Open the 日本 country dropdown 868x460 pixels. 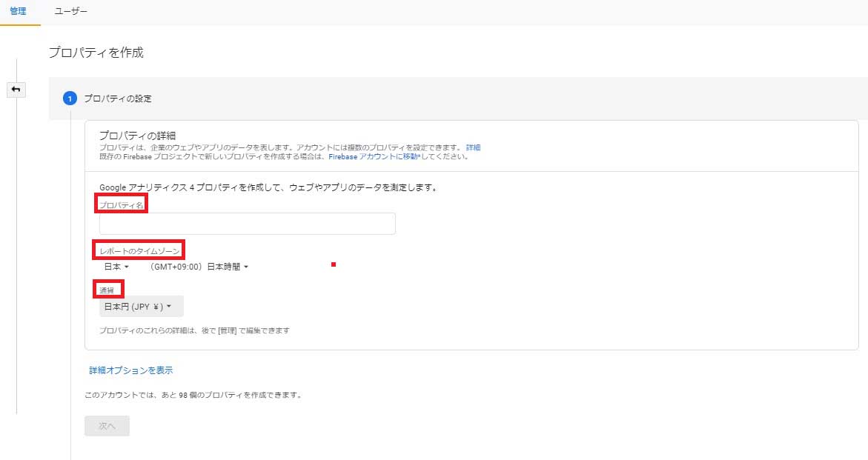(117, 267)
